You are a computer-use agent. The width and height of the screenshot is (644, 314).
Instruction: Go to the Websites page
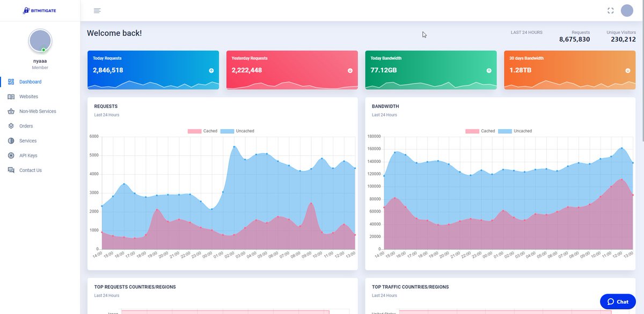coord(29,96)
